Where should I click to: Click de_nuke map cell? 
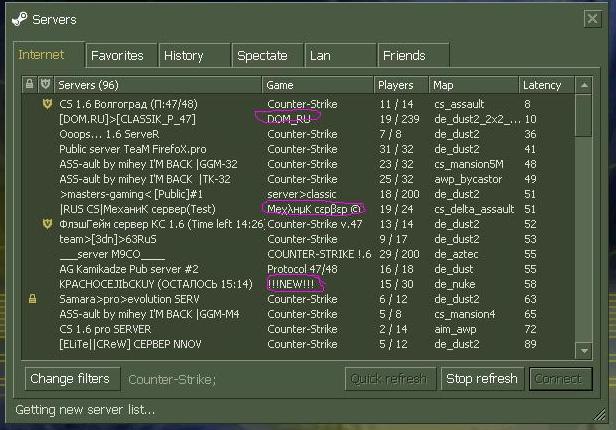point(455,284)
